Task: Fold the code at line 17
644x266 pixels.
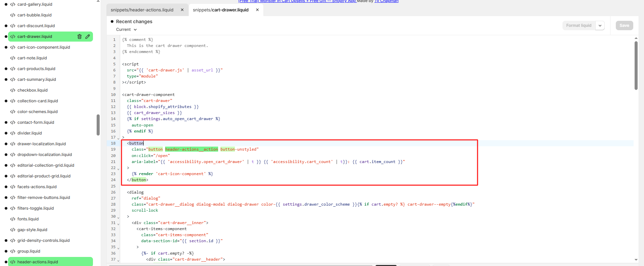Action: click(118, 138)
